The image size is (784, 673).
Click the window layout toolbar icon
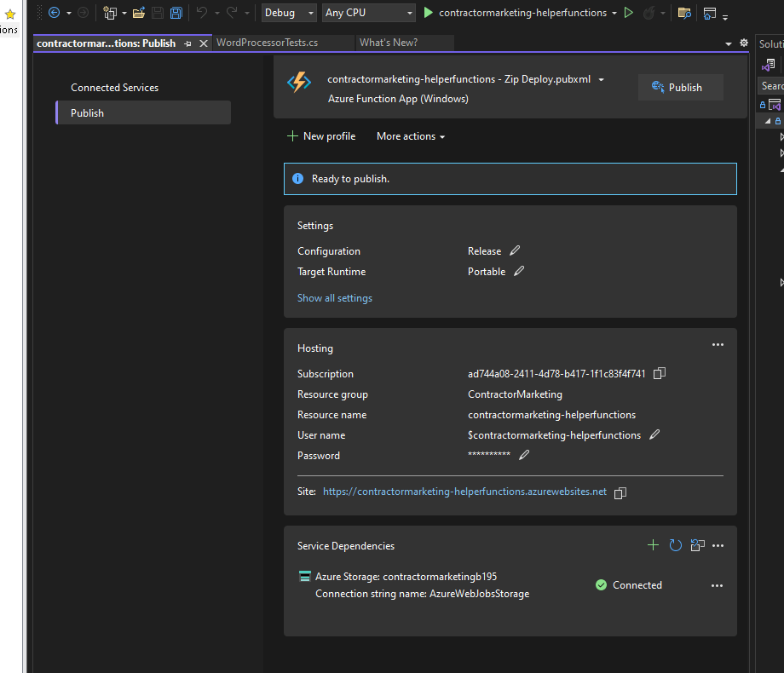710,13
